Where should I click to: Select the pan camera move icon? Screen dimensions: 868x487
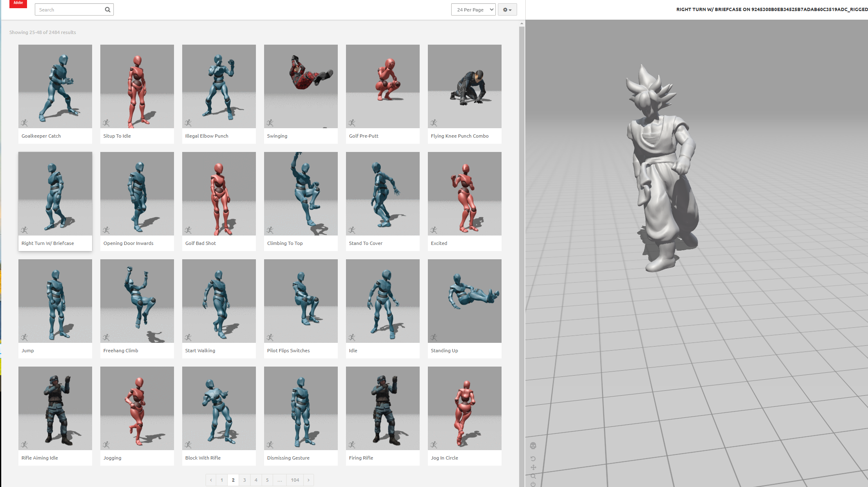533,467
